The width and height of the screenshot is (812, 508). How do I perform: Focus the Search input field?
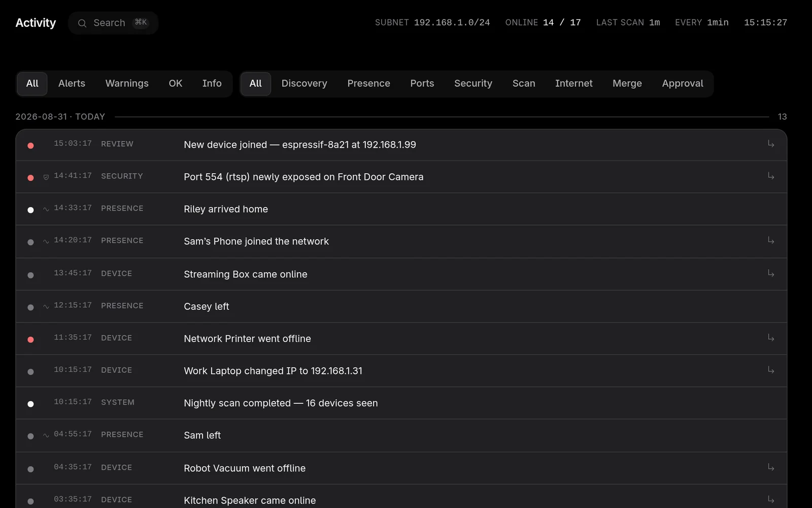coord(113,23)
